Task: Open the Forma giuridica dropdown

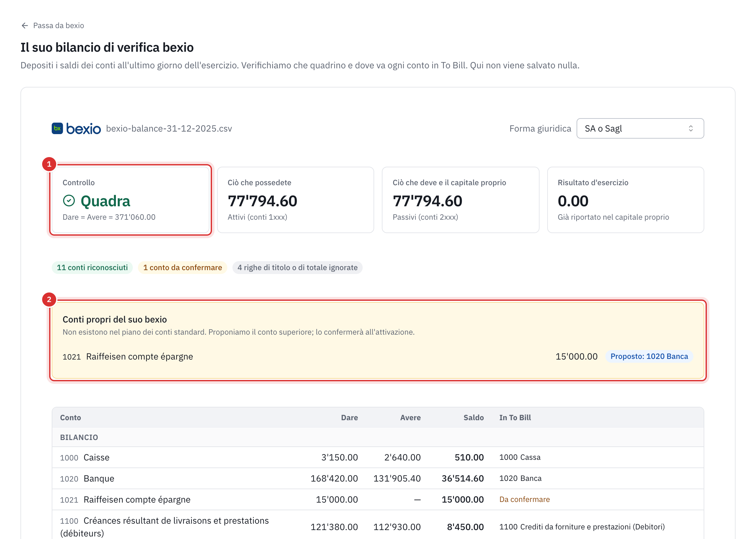Action: click(x=640, y=128)
